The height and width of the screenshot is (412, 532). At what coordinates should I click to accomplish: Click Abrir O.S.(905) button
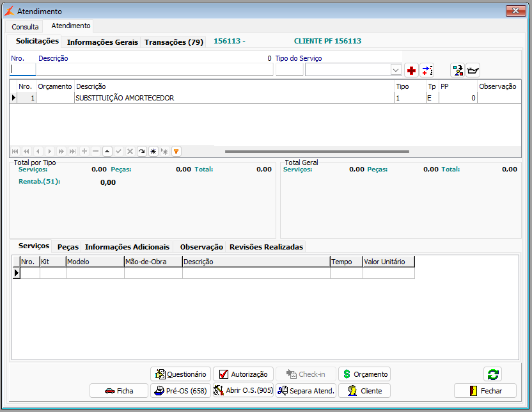(x=243, y=391)
